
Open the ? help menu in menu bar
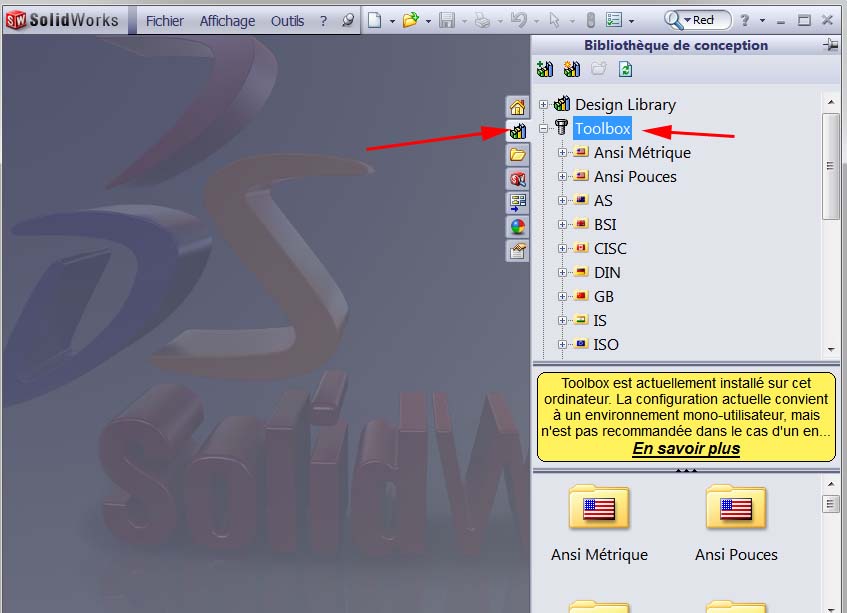(323, 21)
